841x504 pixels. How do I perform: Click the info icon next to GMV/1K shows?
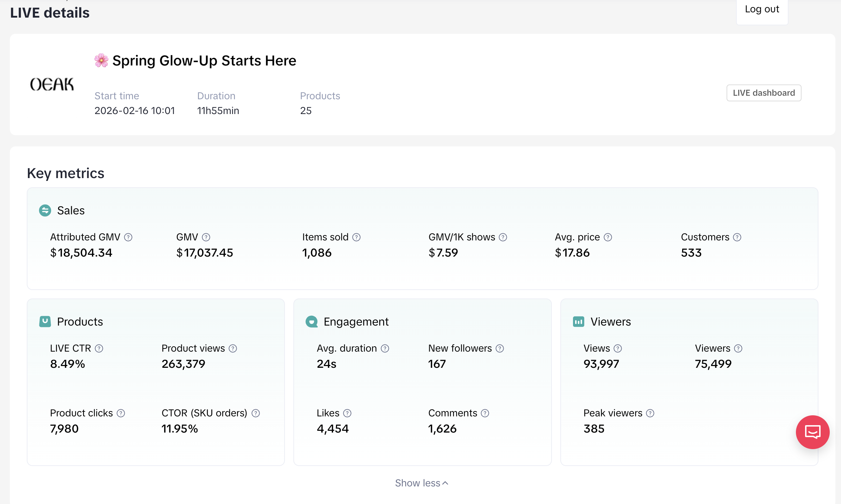pyautogui.click(x=503, y=237)
